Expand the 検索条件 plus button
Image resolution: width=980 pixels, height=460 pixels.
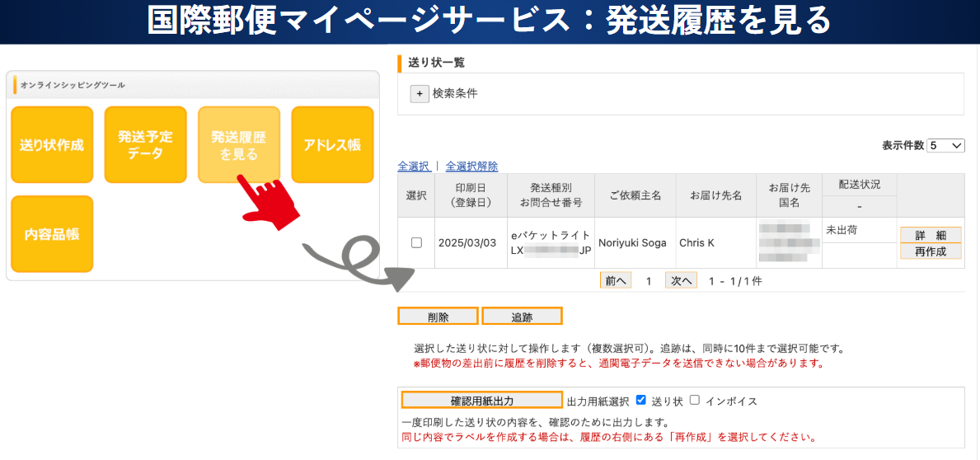click(420, 94)
